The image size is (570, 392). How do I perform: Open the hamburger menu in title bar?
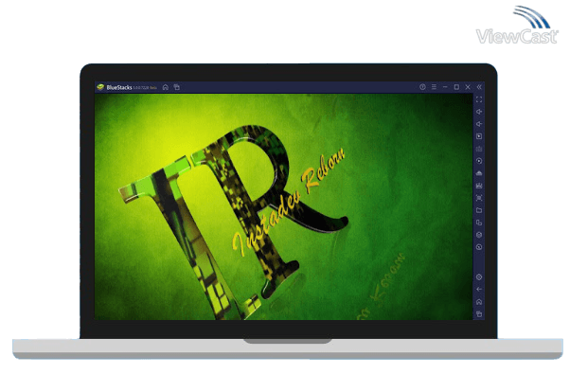click(434, 87)
